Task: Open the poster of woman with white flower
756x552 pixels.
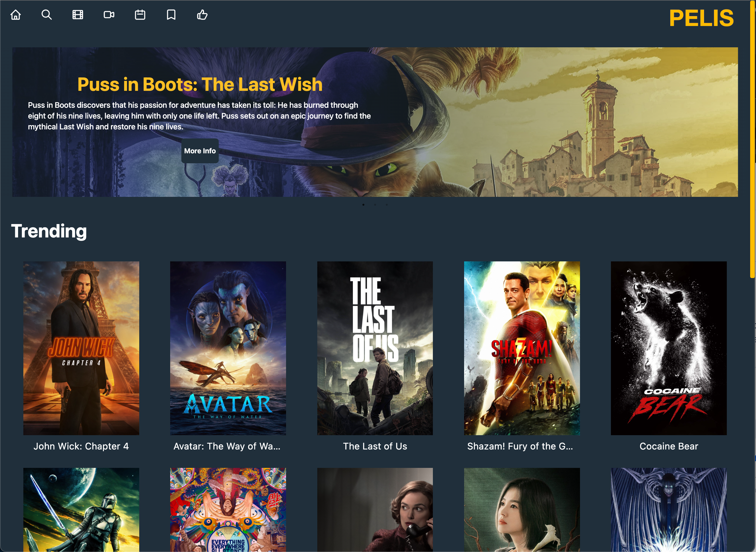Action: [522, 510]
